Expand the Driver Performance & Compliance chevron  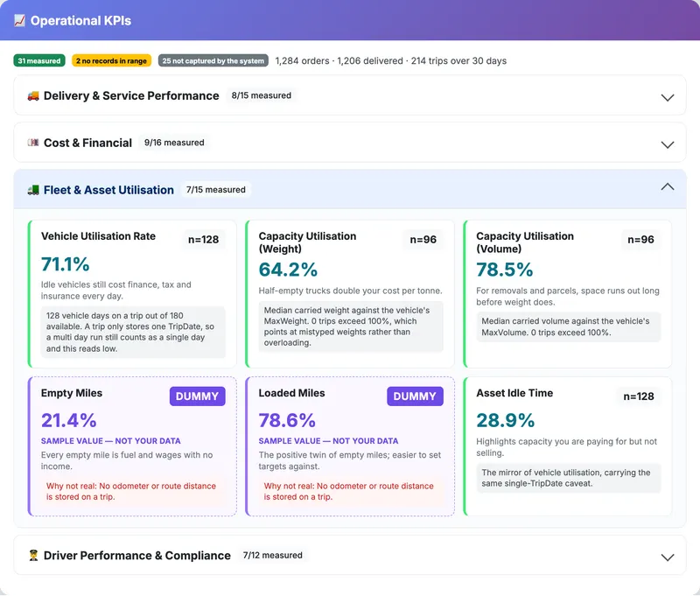pyautogui.click(x=667, y=557)
